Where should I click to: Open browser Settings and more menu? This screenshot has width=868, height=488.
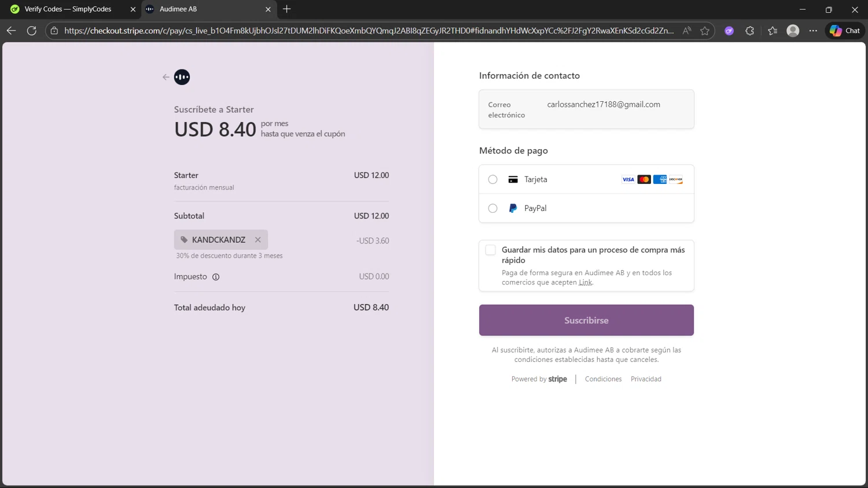[813, 31]
